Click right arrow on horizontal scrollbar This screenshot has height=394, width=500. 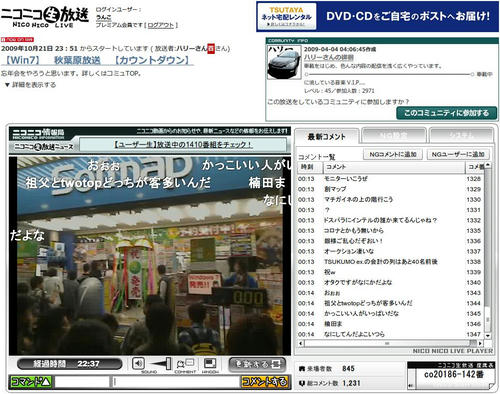pos(480,343)
